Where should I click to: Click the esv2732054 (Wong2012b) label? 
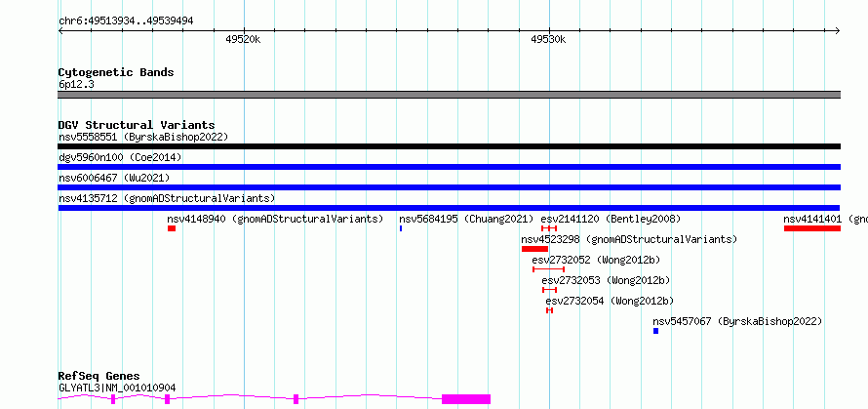point(610,301)
